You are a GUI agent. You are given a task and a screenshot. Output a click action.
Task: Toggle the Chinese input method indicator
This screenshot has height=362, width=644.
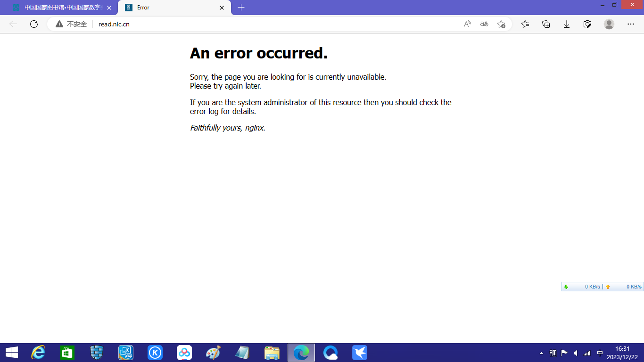[600, 353]
